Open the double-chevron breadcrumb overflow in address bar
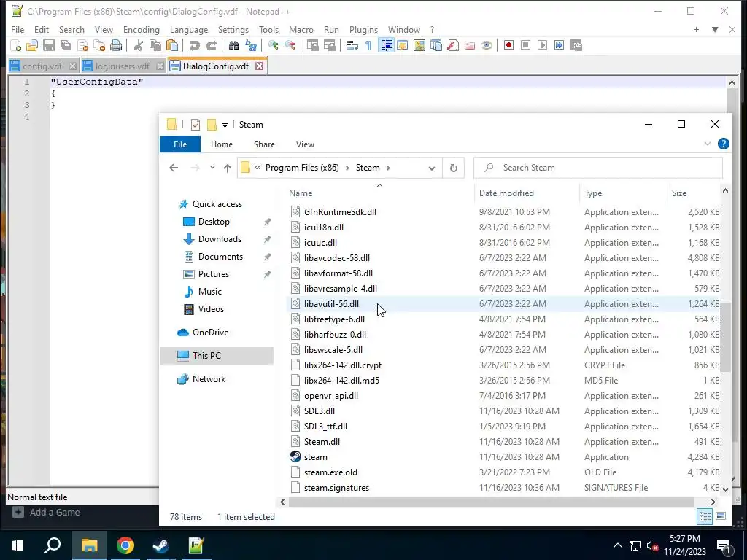This screenshot has height=560, width=747. [x=258, y=168]
